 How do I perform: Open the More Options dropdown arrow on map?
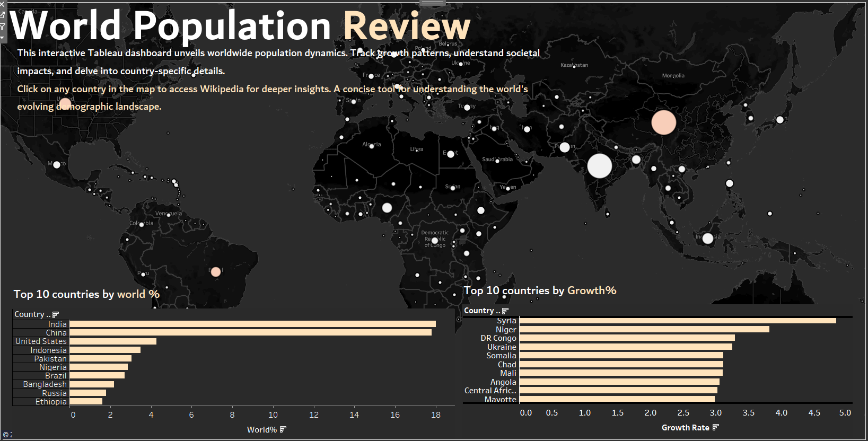(x=2, y=38)
